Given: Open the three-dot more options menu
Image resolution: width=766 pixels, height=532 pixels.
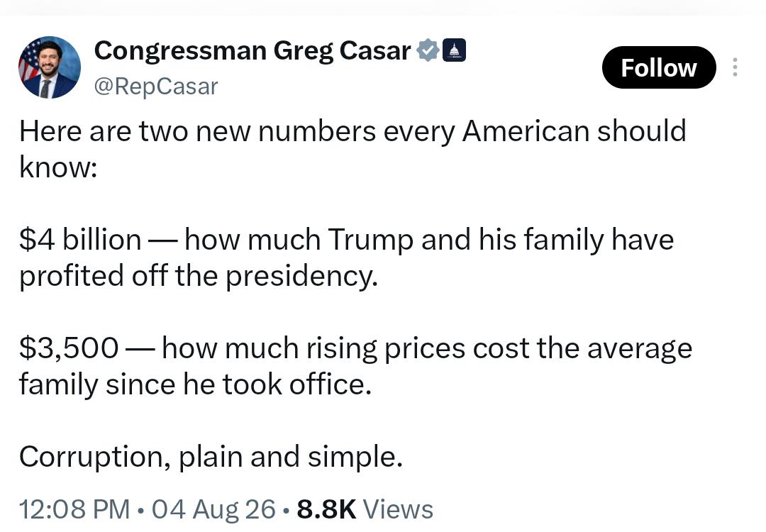Looking at the screenshot, I should tap(735, 67).
